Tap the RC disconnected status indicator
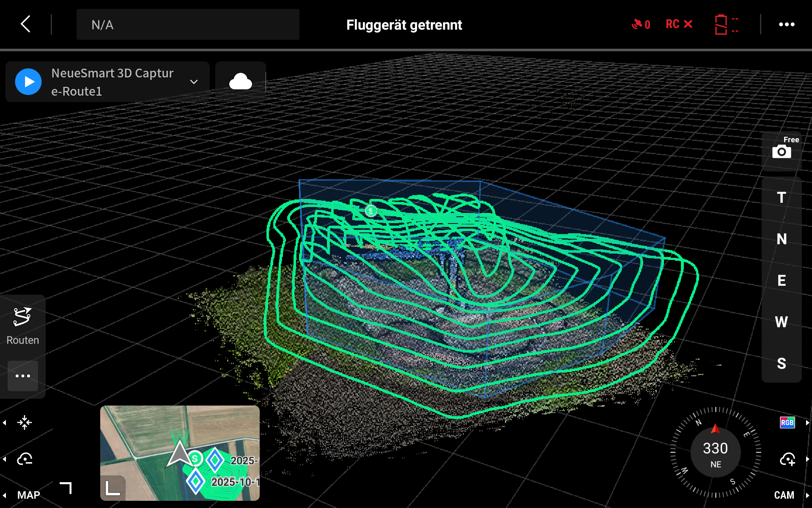Image resolution: width=812 pixels, height=508 pixels. coord(679,24)
